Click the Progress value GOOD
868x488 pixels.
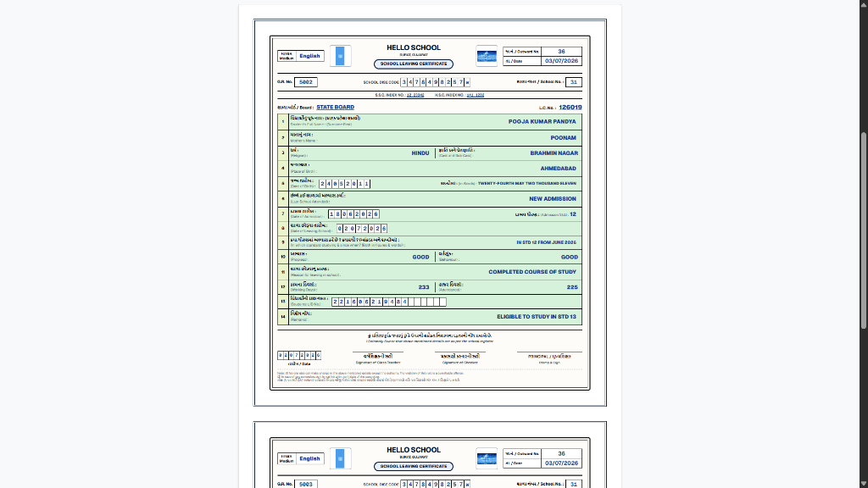pyautogui.click(x=420, y=258)
